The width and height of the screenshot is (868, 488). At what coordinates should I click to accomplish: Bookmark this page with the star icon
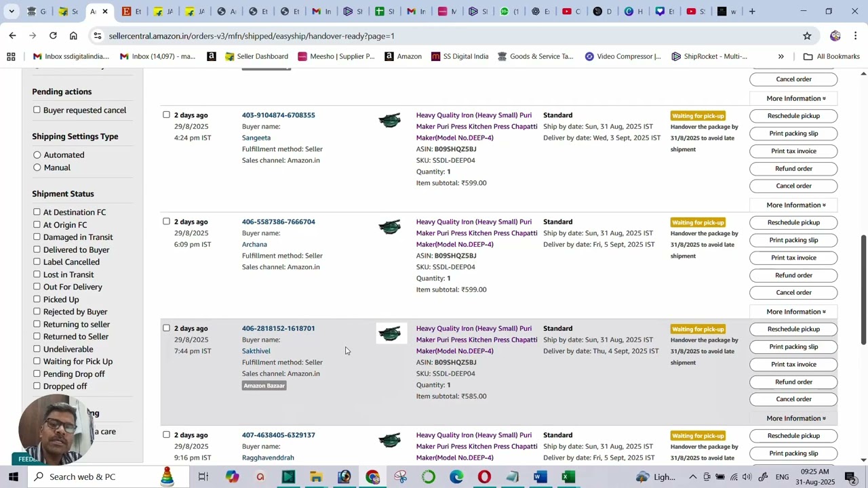point(807,36)
